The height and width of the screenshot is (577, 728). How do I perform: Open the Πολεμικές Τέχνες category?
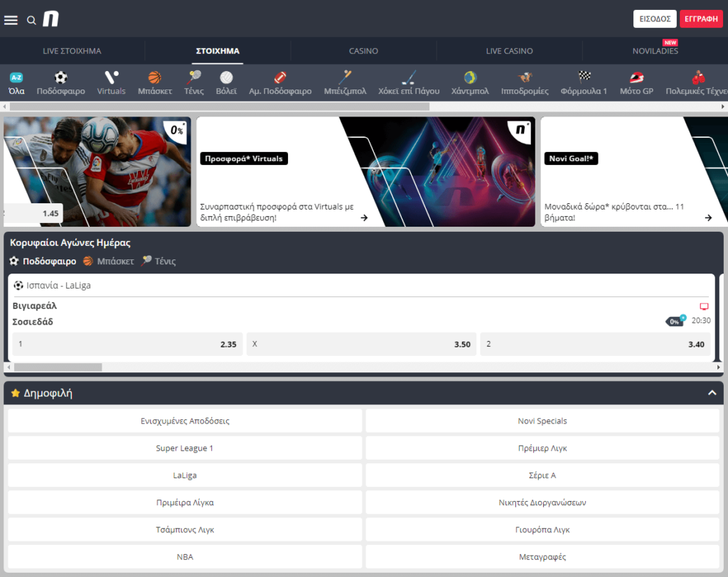(697, 83)
